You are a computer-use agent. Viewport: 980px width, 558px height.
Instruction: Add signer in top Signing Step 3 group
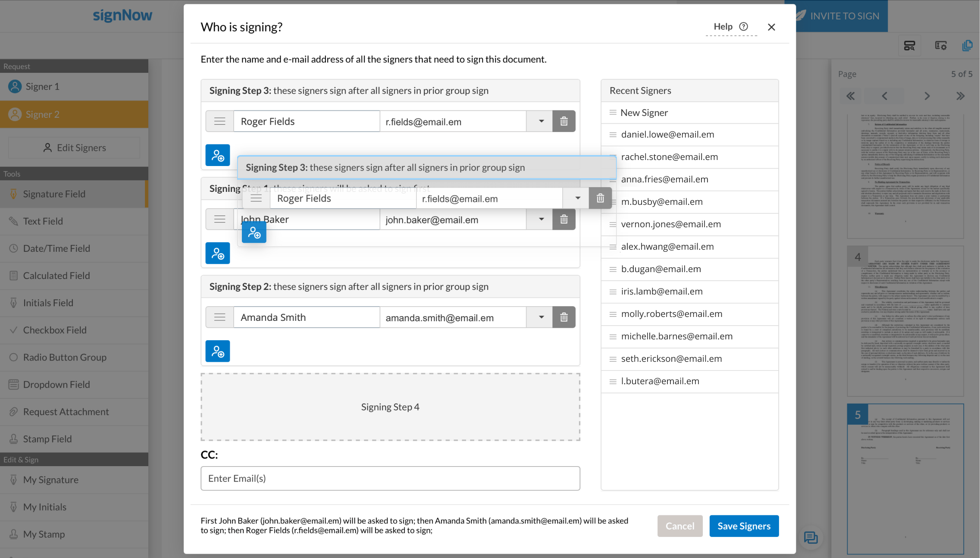[x=217, y=155]
